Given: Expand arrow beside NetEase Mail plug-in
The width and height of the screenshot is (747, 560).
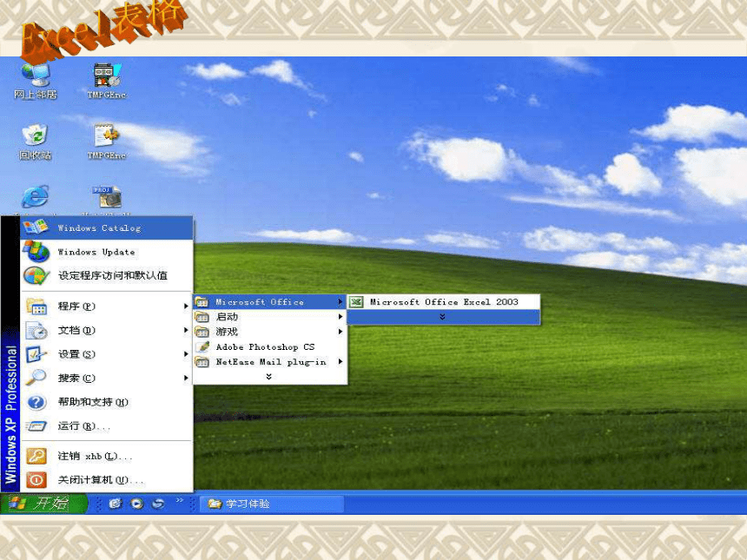Looking at the screenshot, I should [340, 362].
